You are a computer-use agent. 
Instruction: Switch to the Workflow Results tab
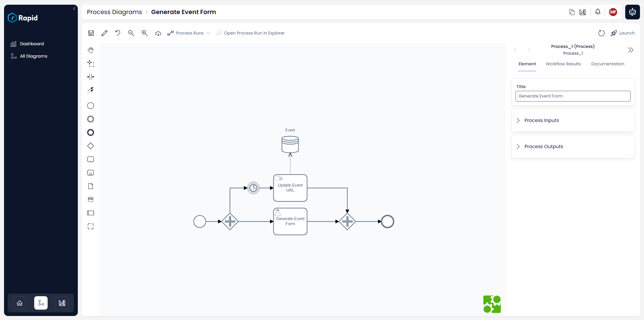click(x=563, y=64)
